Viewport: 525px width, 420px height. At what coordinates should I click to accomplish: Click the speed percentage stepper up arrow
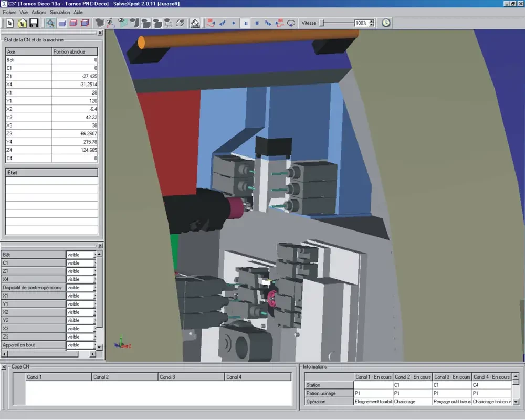pos(372,21)
